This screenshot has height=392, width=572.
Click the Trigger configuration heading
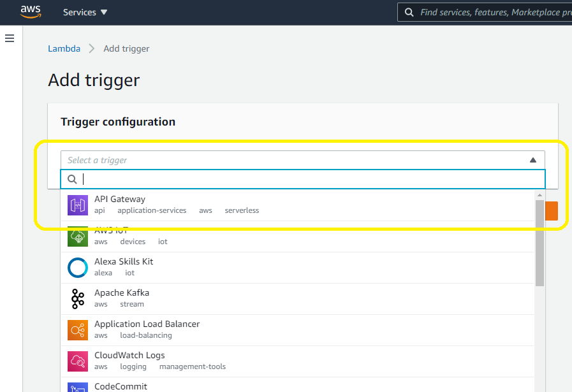(x=118, y=122)
